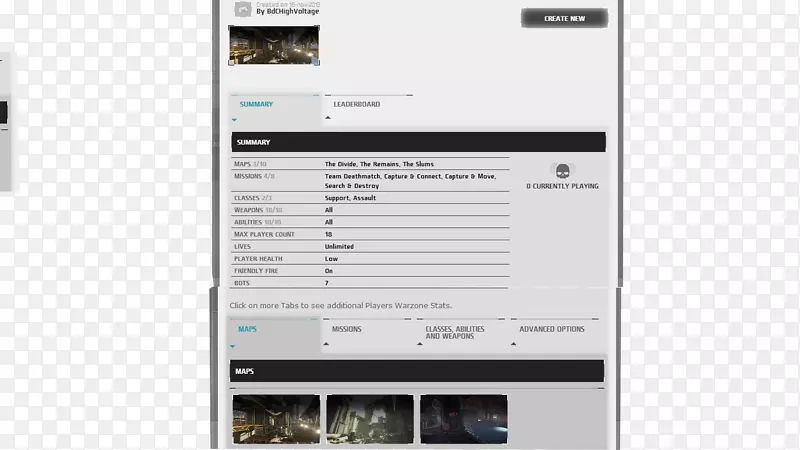Click the arrow under ADVANCED OPTIONS tab
800x450 pixels.
pos(513,344)
